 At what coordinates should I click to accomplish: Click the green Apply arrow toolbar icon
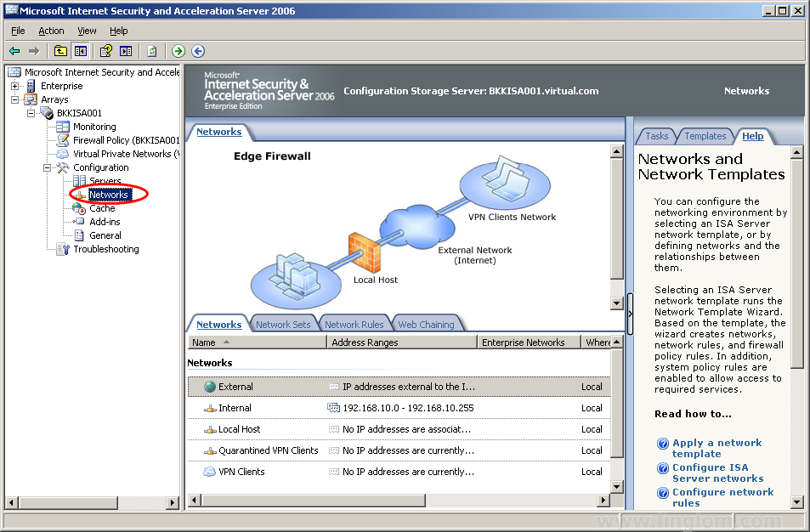coord(178,51)
